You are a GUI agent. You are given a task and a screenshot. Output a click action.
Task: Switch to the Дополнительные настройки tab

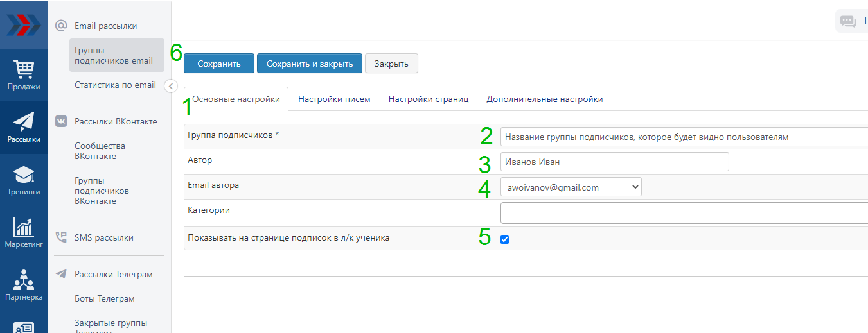pos(544,99)
